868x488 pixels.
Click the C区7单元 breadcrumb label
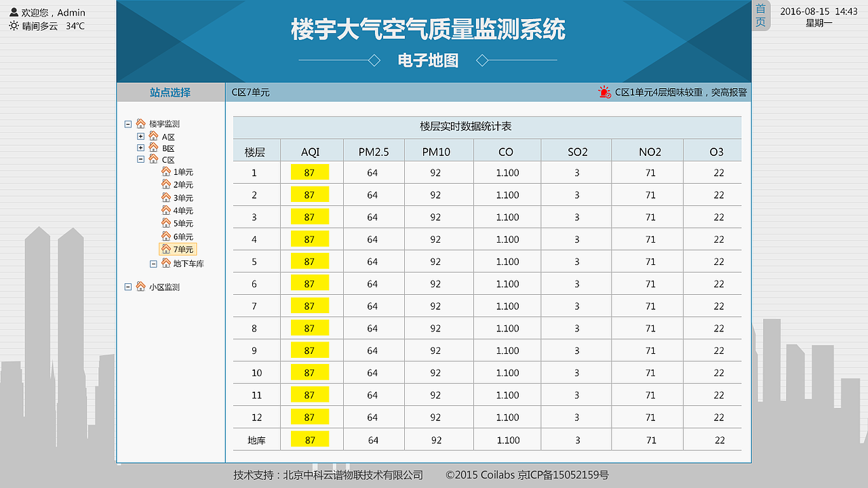coord(250,92)
